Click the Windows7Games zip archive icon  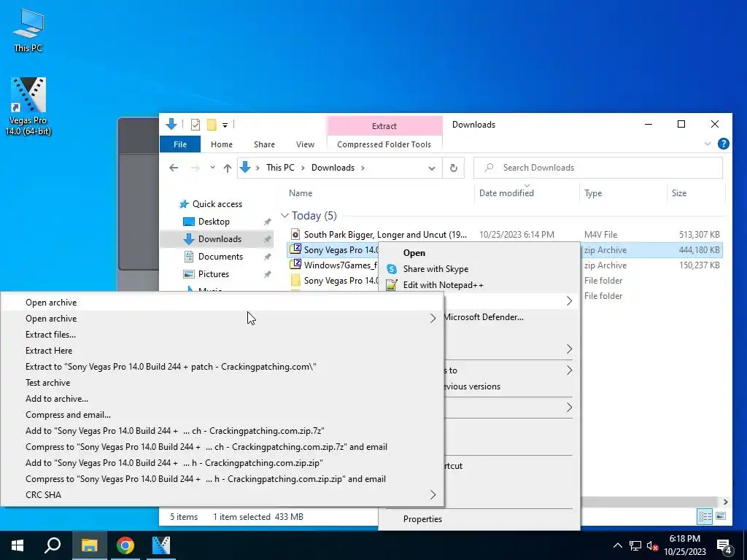296,264
